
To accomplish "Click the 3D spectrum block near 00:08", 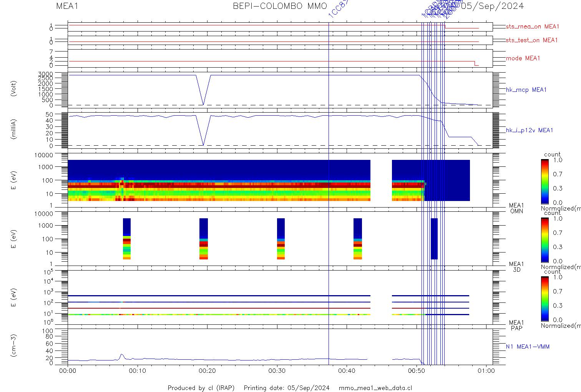I will pos(127,239).
